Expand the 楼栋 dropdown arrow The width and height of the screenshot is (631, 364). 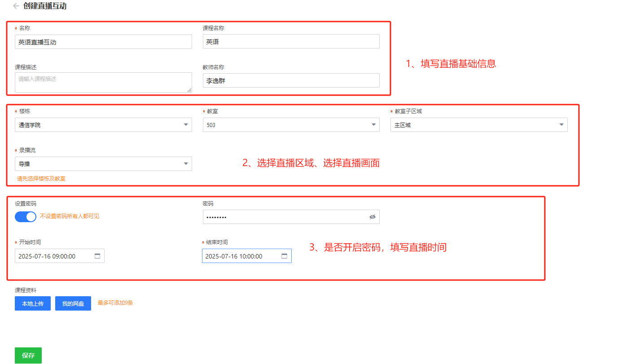click(186, 125)
